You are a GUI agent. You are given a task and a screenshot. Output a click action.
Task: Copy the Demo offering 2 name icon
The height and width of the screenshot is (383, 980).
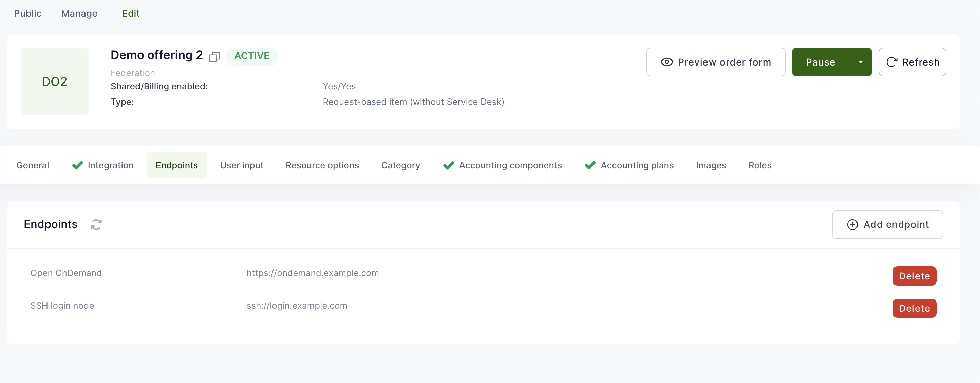coord(214,57)
